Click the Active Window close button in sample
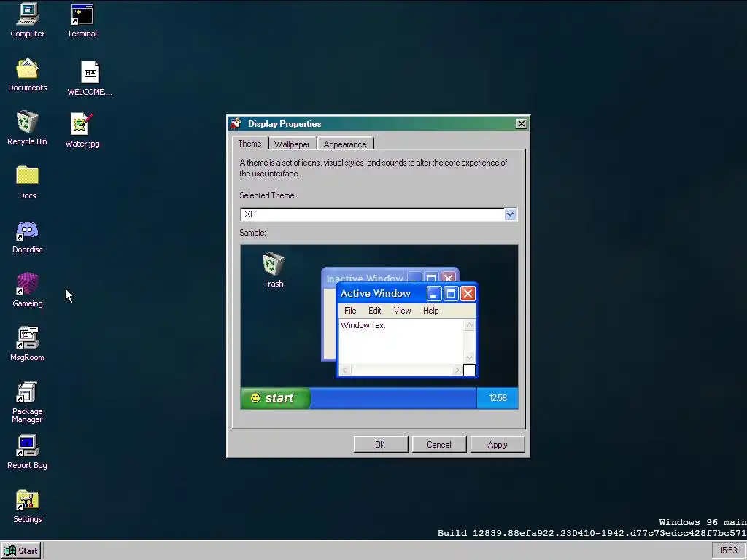This screenshot has height=560, width=747. (468, 293)
